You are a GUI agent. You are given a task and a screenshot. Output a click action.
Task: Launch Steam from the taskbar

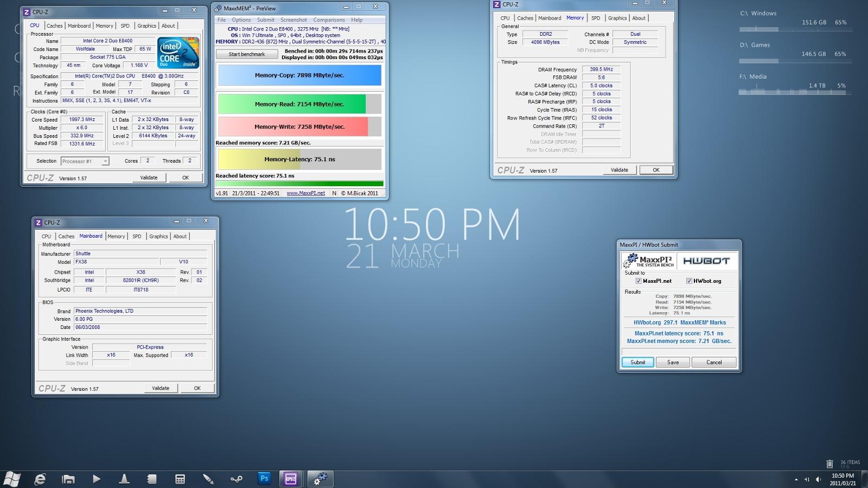click(236, 479)
